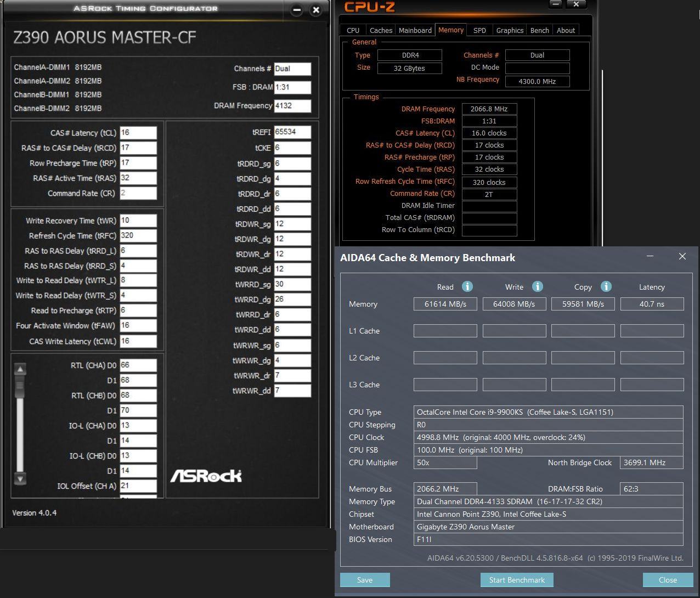
Task: Click the CAS Write Latency (tCWL) field
Action: point(138,341)
